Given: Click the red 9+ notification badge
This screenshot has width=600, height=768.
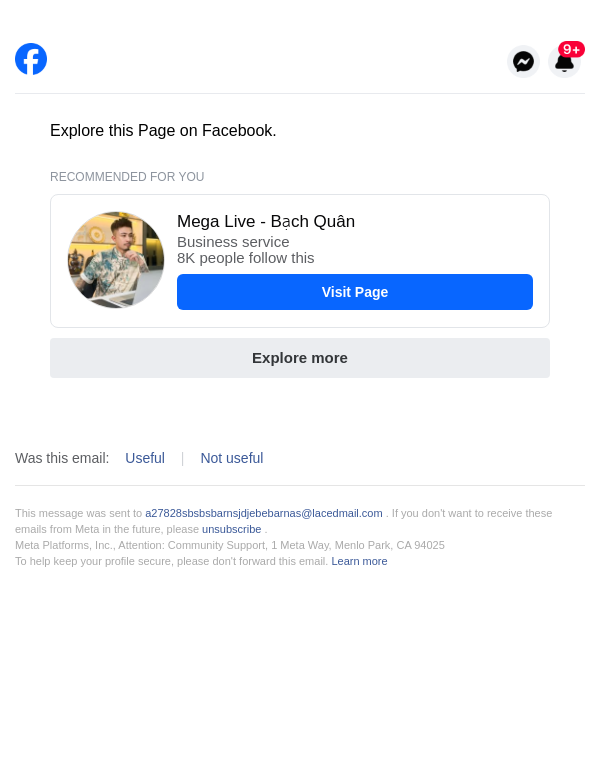Looking at the screenshot, I should [x=572, y=49].
